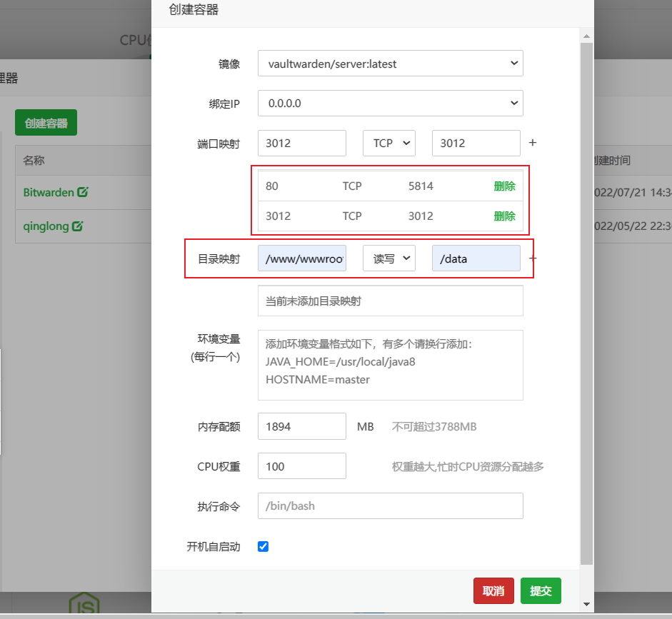Click the 创建容器 dialog title
This screenshot has width=672, height=619.
194,9
